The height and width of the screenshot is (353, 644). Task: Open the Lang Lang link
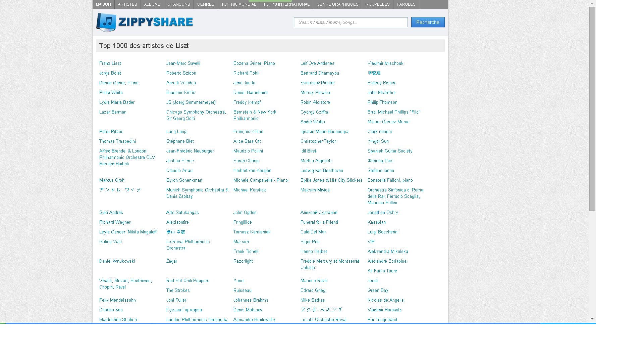click(176, 132)
